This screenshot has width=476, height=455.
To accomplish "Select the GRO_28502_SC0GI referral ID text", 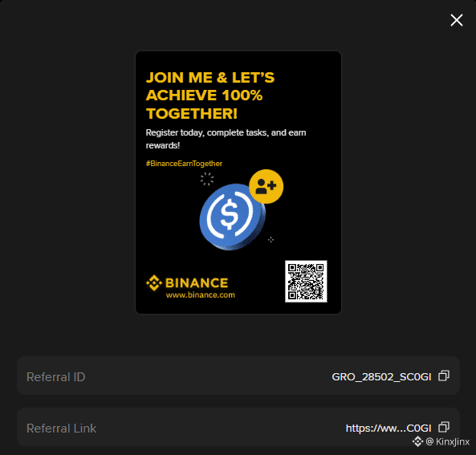I will tap(381, 376).
